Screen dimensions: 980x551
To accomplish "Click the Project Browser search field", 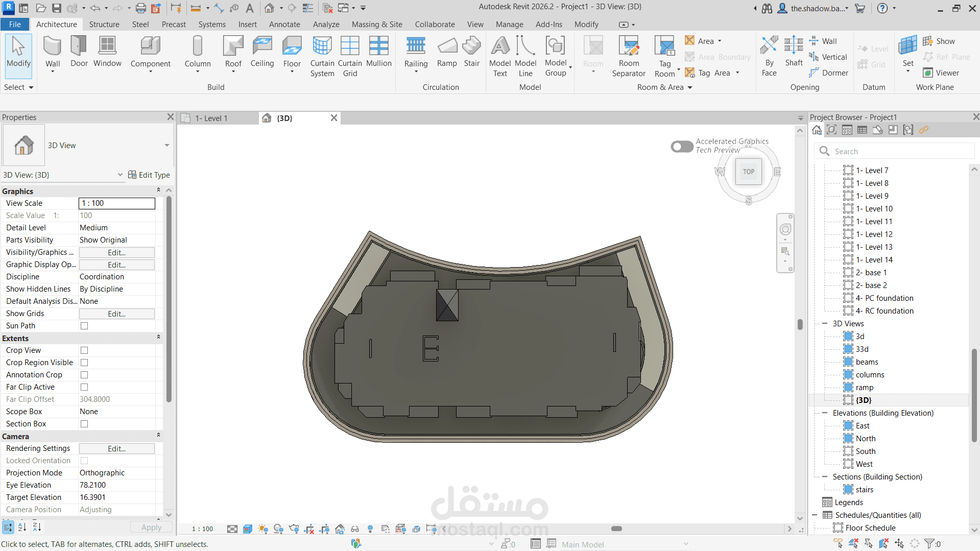I will click(894, 151).
